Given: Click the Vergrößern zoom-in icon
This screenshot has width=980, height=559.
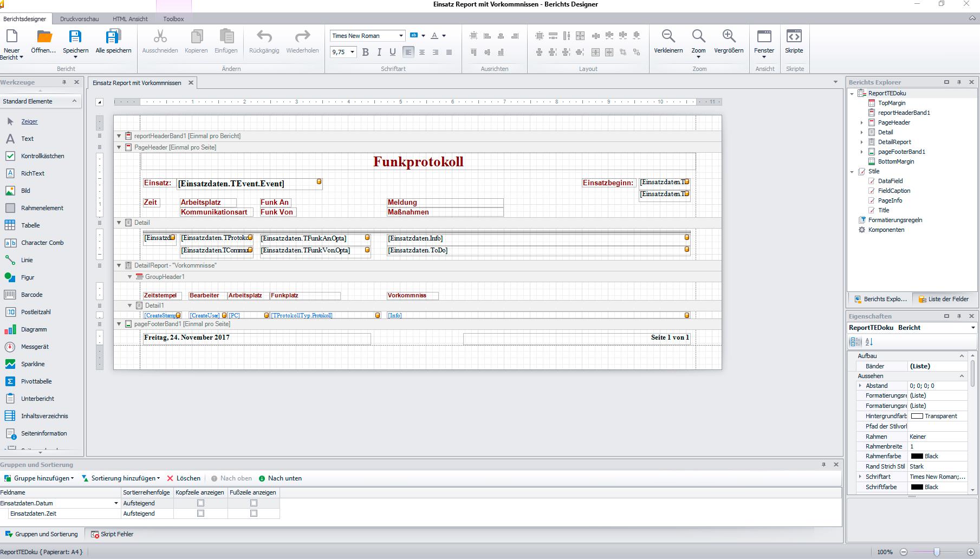Looking at the screenshot, I should tap(729, 37).
